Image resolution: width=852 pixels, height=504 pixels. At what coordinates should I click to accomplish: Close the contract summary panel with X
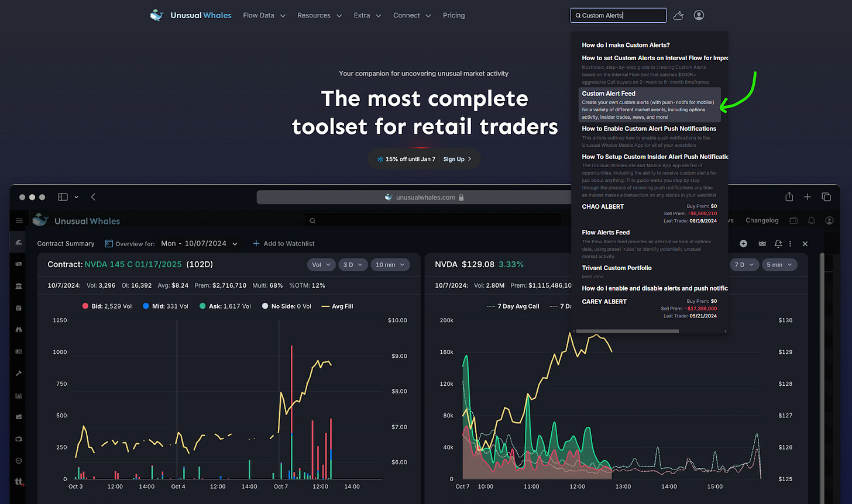pyautogui.click(x=805, y=243)
